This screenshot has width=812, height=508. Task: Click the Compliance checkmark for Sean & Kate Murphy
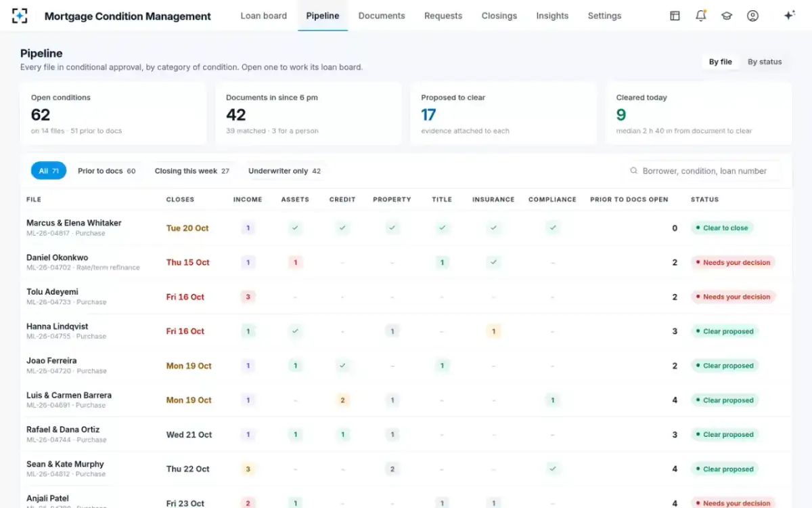(553, 469)
